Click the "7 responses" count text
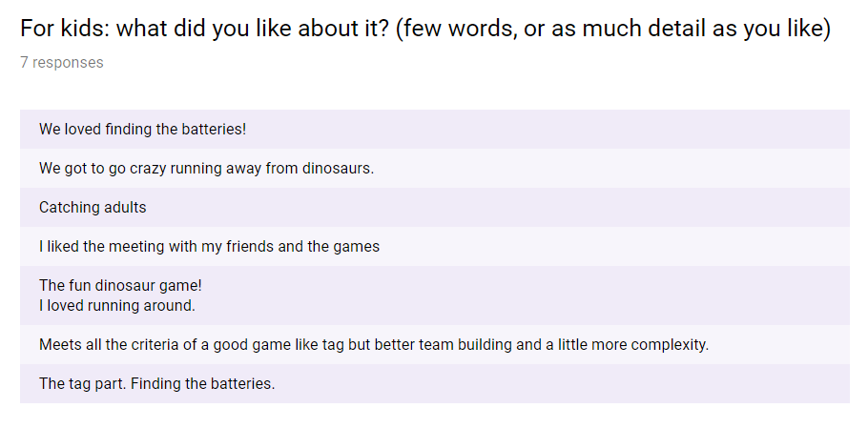The image size is (868, 428). (61, 63)
